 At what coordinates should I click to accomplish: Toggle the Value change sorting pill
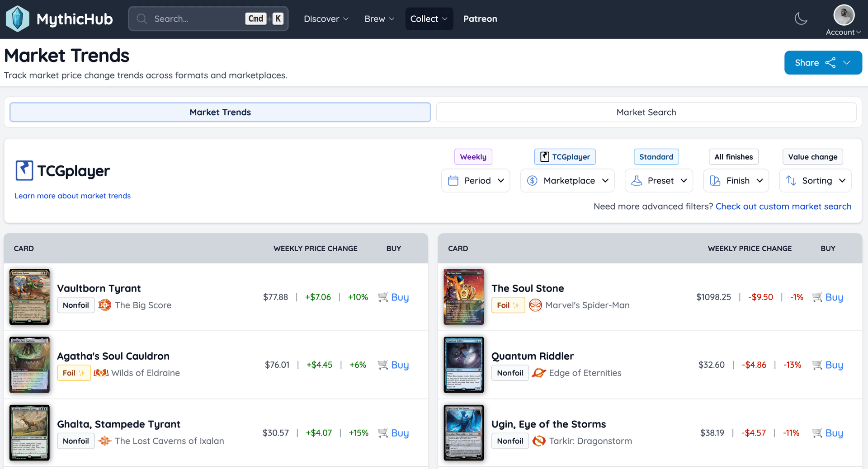coord(812,156)
